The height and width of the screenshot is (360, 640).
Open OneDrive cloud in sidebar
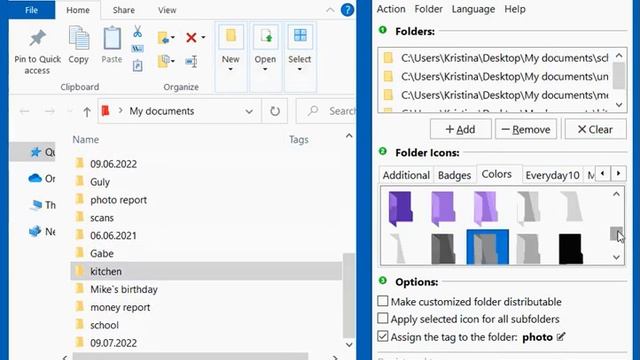[35, 178]
